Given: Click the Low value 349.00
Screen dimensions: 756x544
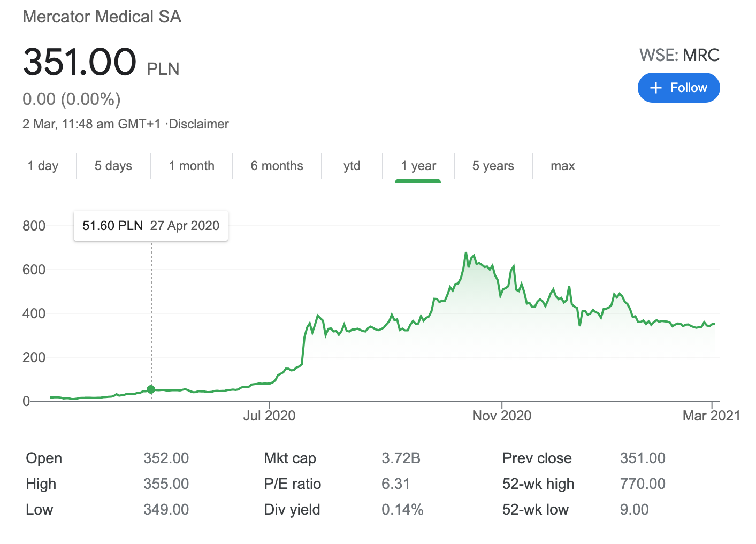Looking at the screenshot, I should 166,510.
